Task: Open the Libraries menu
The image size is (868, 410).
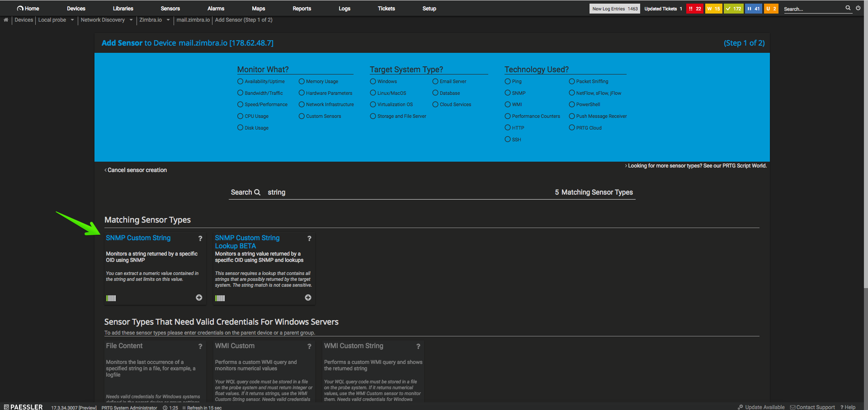Action: (123, 9)
